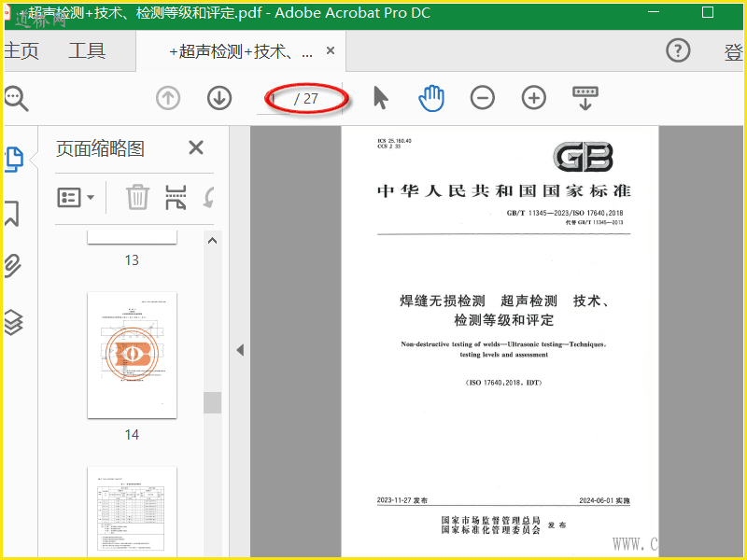Click the print pages icon in thumbnails

pyautogui.click(x=176, y=197)
